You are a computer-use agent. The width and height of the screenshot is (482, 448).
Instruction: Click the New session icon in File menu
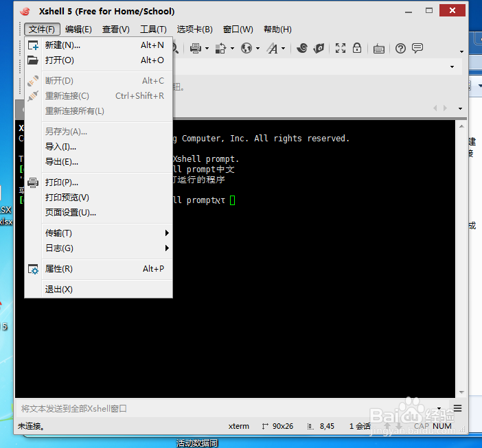33,45
